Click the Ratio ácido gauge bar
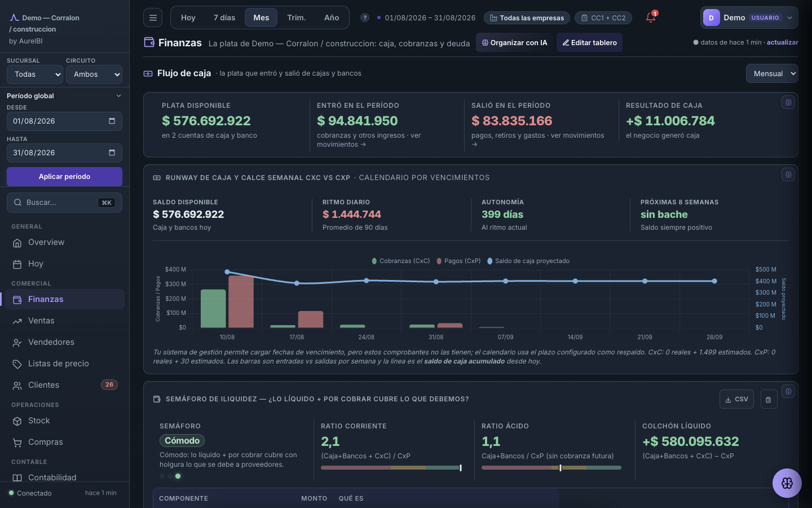812x508 pixels. (551, 467)
